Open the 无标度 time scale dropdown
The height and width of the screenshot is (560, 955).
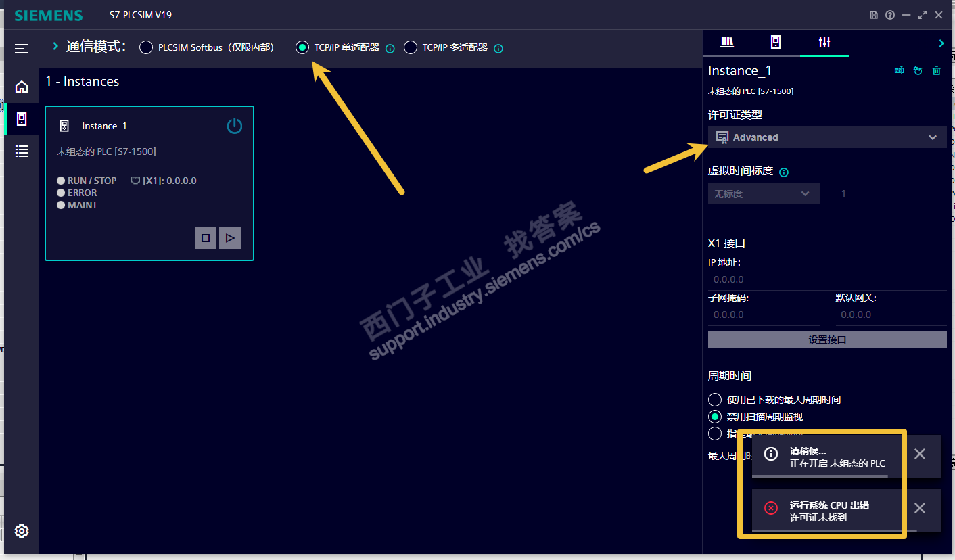coord(764,193)
